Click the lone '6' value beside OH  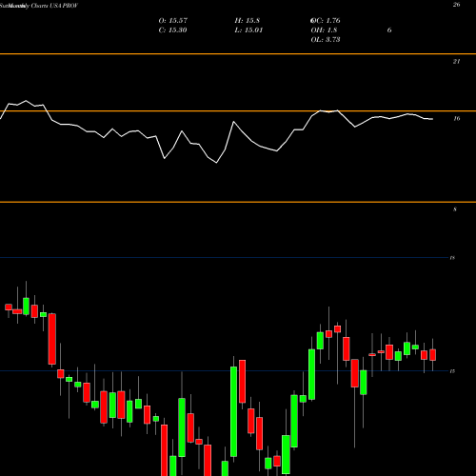[x=389, y=30]
